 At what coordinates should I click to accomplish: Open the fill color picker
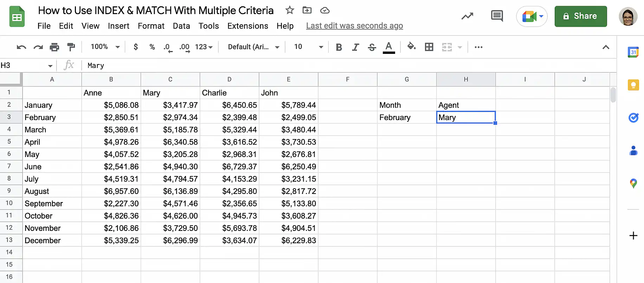[x=411, y=46]
